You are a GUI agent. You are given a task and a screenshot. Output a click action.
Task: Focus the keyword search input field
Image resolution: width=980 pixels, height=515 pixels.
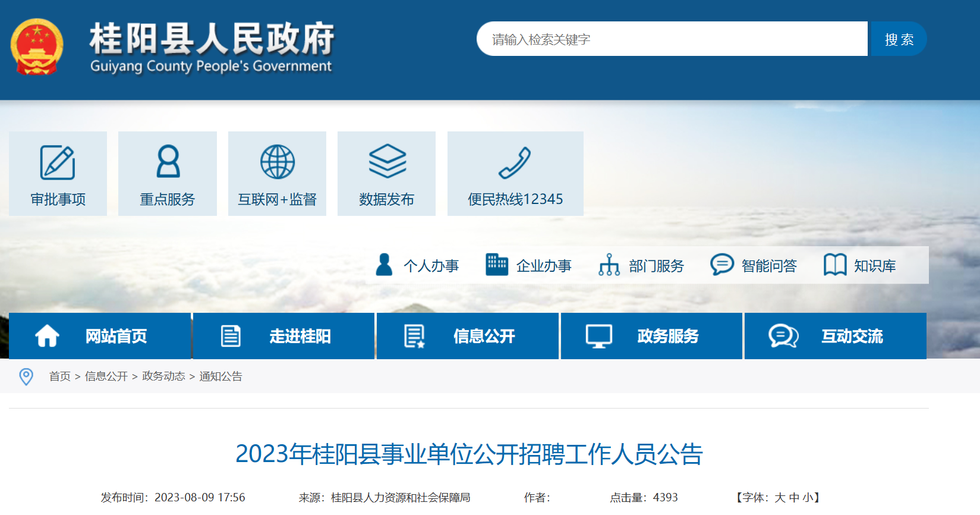(672, 39)
